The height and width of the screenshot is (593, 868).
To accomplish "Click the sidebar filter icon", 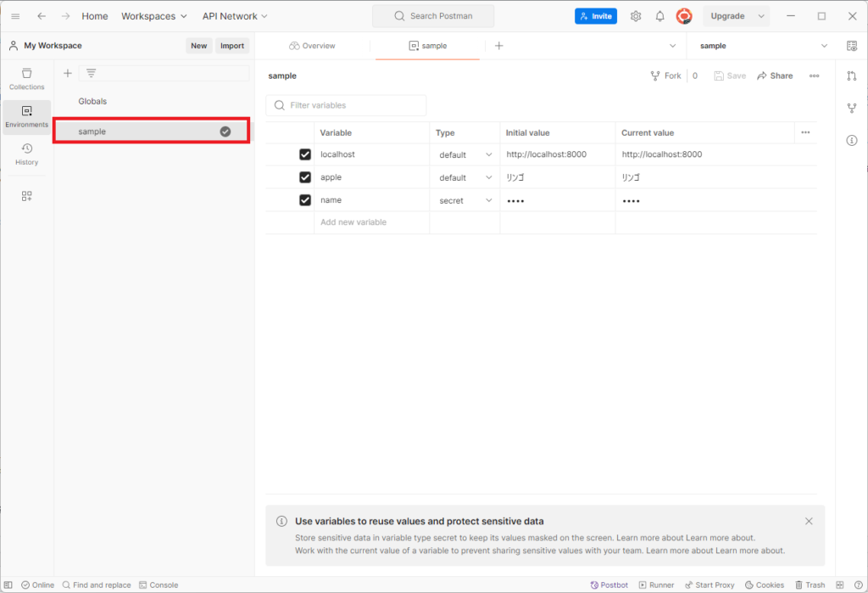I will point(92,73).
